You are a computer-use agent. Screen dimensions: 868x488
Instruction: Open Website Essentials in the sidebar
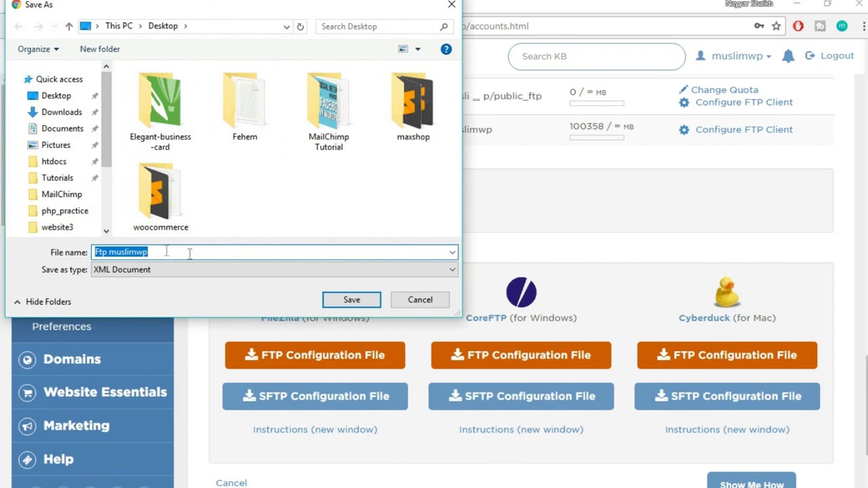point(92,392)
